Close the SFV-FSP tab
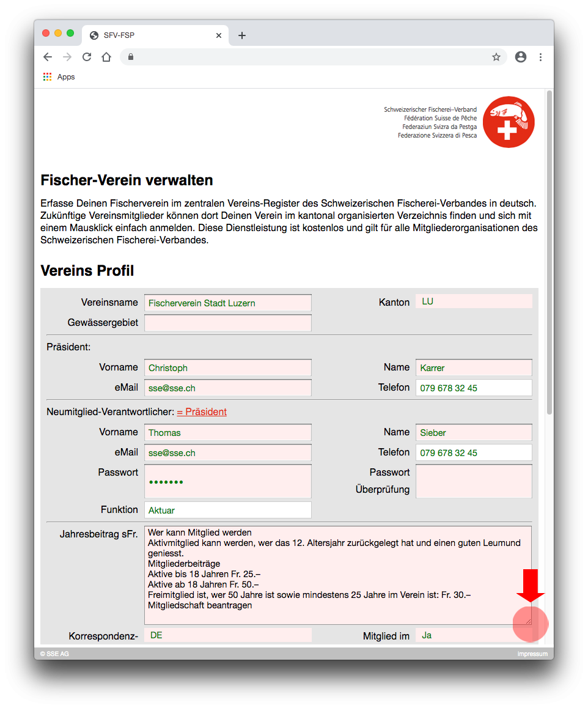Viewport: 588px width, 708px height. tap(219, 35)
